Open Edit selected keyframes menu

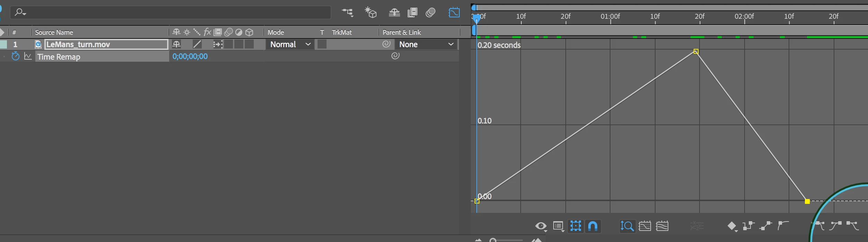click(x=732, y=226)
